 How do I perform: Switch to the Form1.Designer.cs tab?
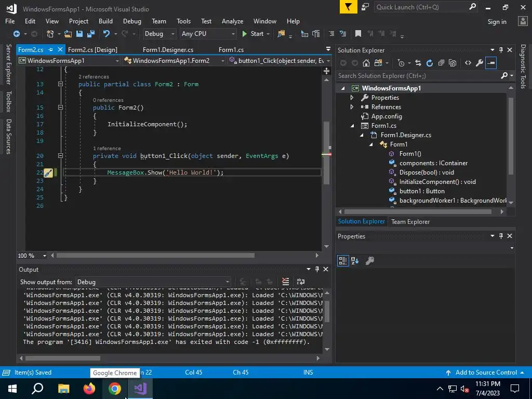[168, 49]
